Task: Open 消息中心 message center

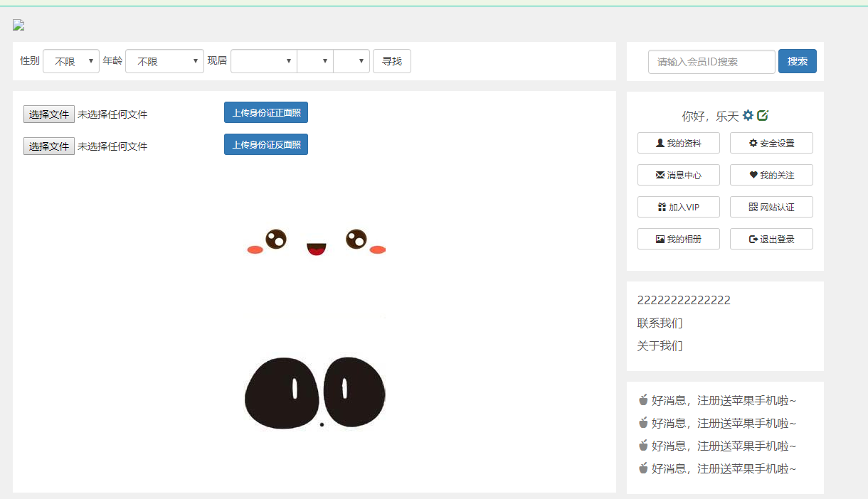Action: [x=679, y=175]
